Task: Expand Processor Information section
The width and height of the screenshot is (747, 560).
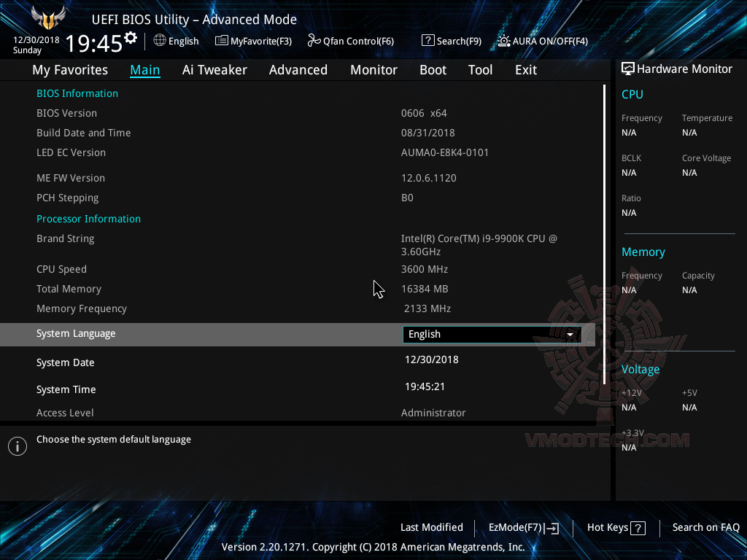Action: tap(88, 218)
